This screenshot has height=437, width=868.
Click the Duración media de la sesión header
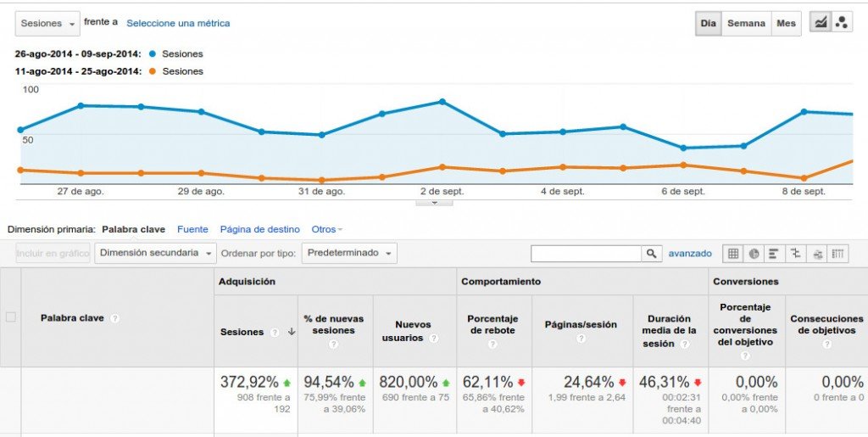670,331
